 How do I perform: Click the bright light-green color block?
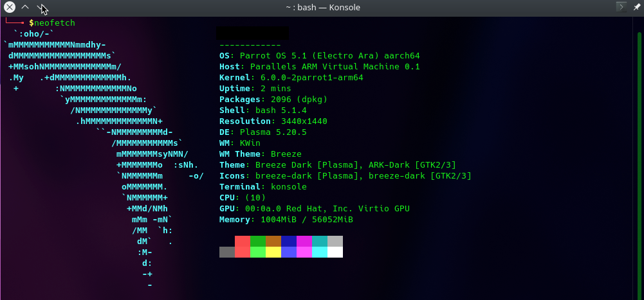click(258, 252)
